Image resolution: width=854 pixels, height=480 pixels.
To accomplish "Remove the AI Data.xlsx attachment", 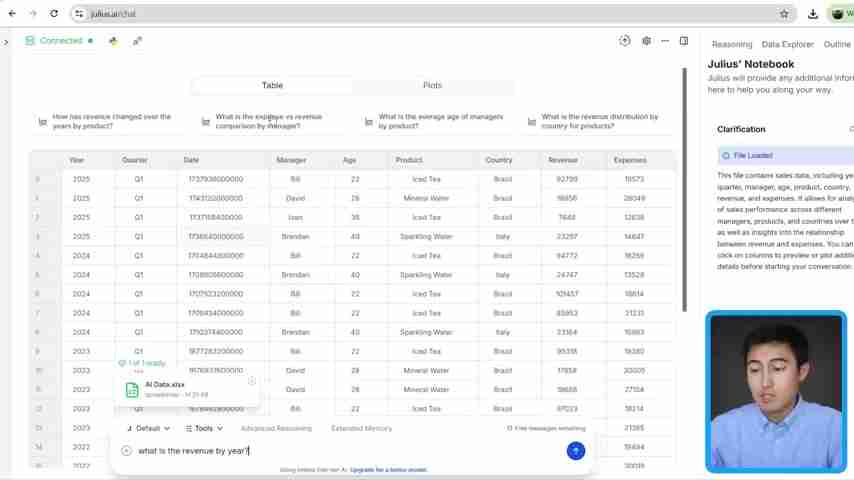I will point(252,381).
